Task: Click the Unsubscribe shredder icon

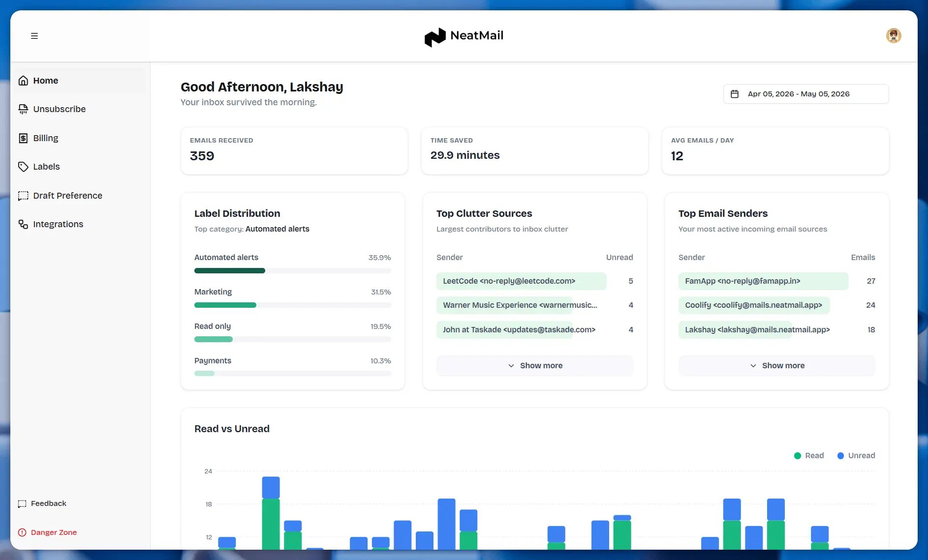Action: (23, 109)
